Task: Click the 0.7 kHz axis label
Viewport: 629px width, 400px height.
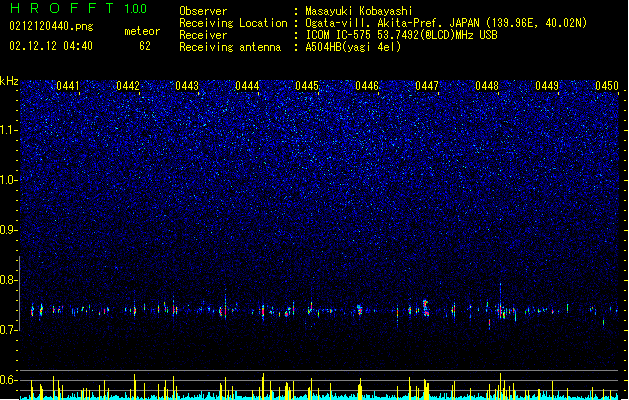Action: coord(8,330)
